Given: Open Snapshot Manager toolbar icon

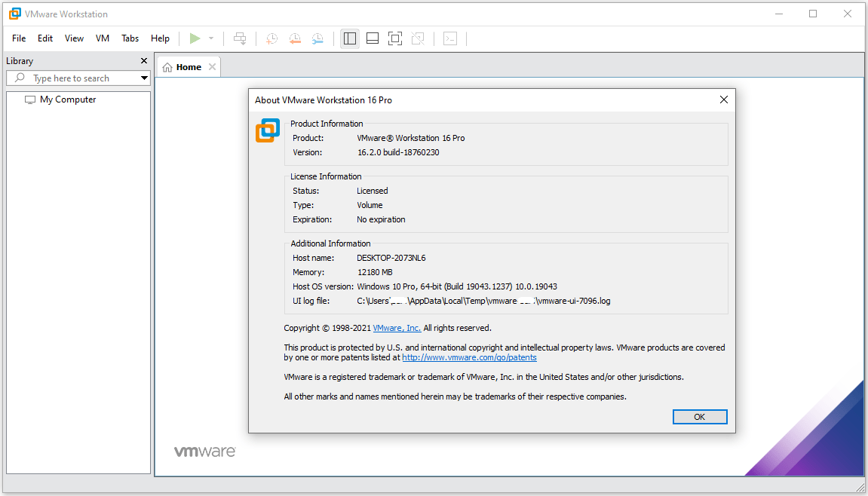Looking at the screenshot, I should point(317,38).
